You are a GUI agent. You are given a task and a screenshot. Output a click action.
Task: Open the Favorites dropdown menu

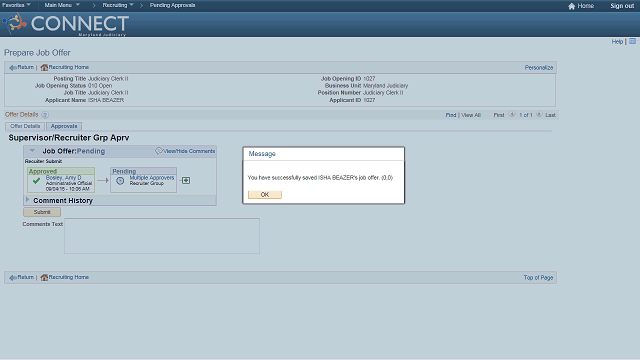[16, 5]
